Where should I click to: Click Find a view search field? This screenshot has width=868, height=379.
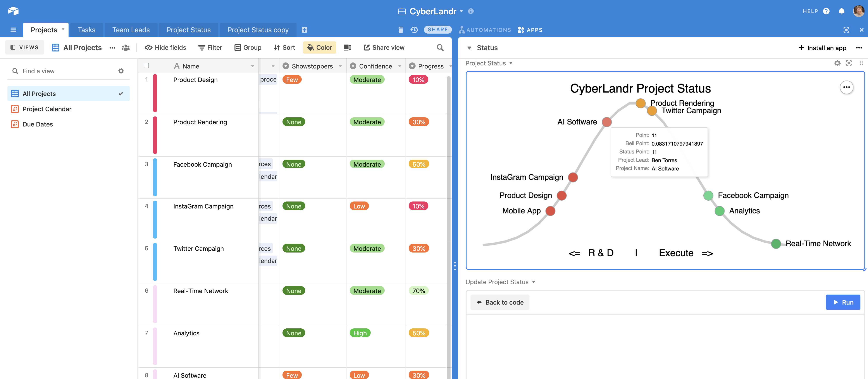pyautogui.click(x=68, y=71)
